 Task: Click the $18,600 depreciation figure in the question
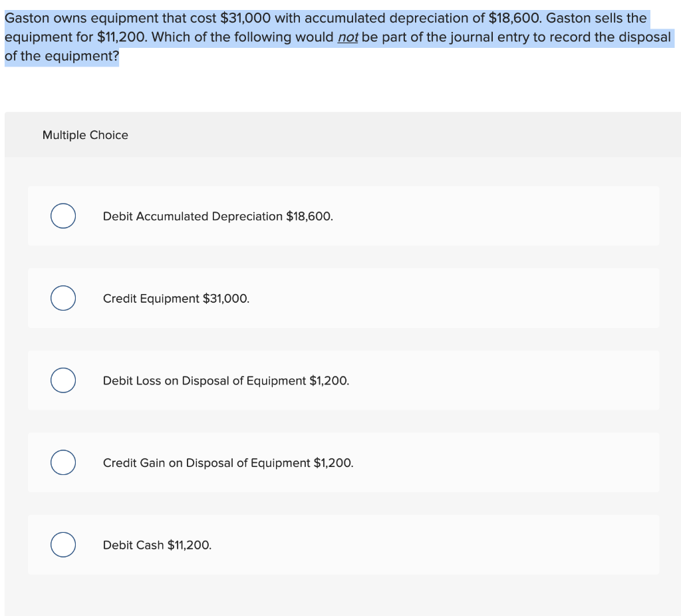515,18
